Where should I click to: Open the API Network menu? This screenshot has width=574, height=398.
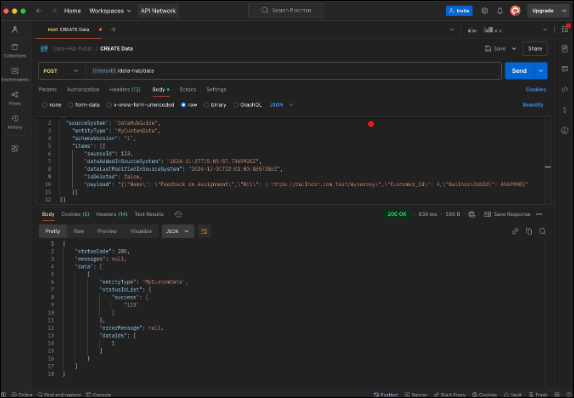click(x=158, y=11)
